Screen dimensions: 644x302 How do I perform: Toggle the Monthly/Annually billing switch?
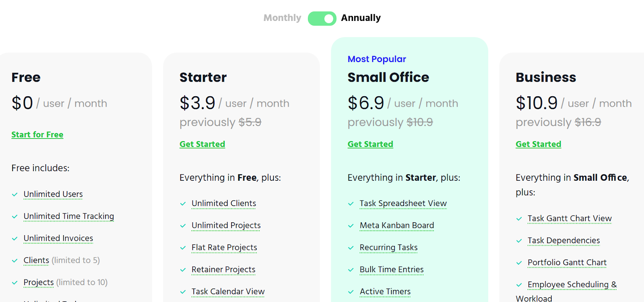(x=322, y=19)
